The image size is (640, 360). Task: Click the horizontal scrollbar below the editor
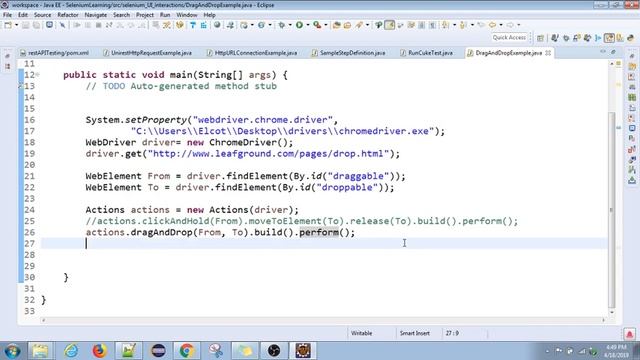coord(322,320)
